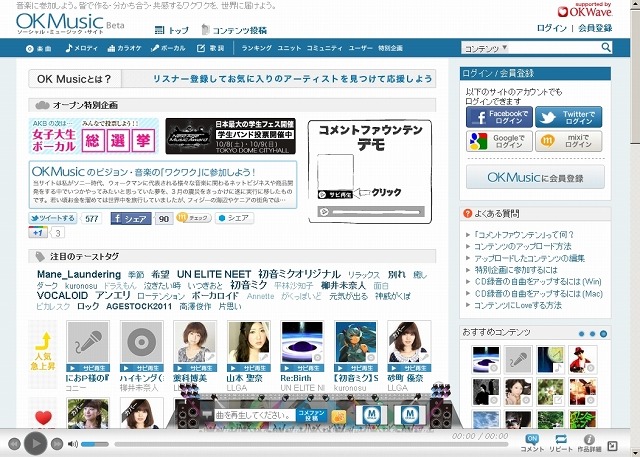
Task: Expand the コンテンツにLoveする方法 FAQ
Action: point(518,305)
